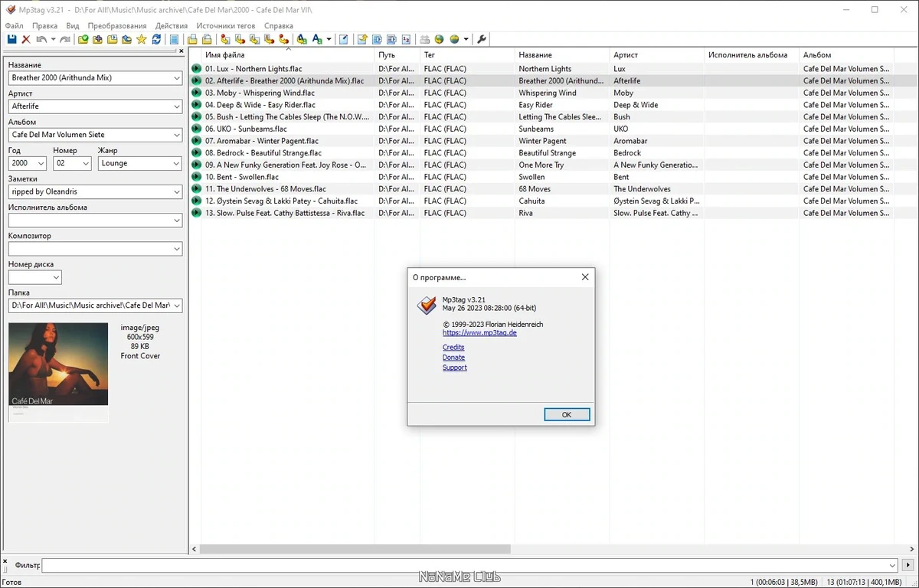Expand the undo history dropdown arrow

(53, 39)
